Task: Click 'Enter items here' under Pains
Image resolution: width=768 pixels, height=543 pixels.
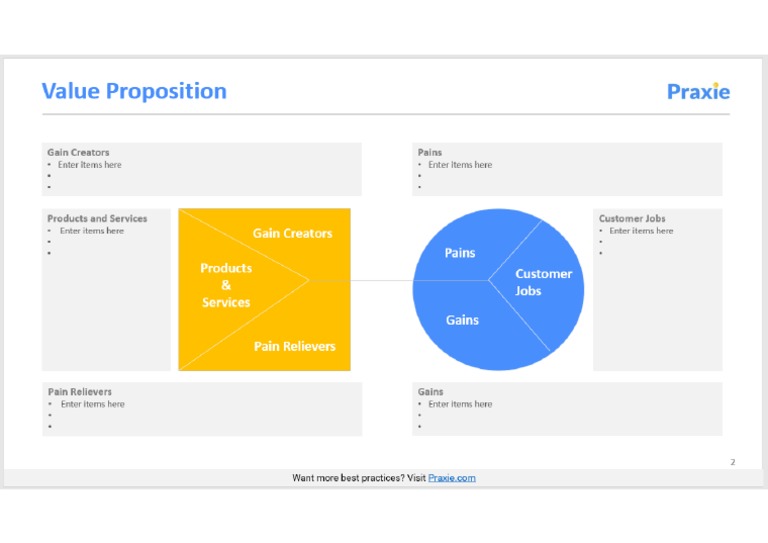Action: click(460, 165)
